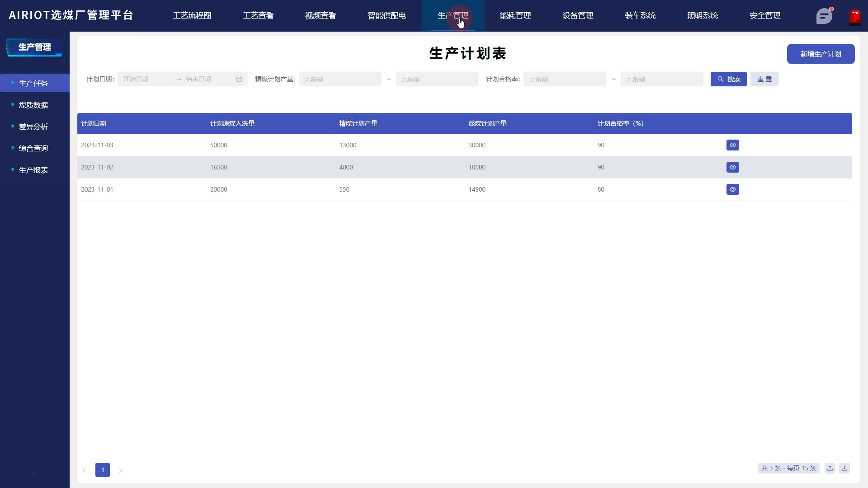Click AIRIOT选煤厂管理平台 logo title
Screen dimensions: 868x488
71,15
